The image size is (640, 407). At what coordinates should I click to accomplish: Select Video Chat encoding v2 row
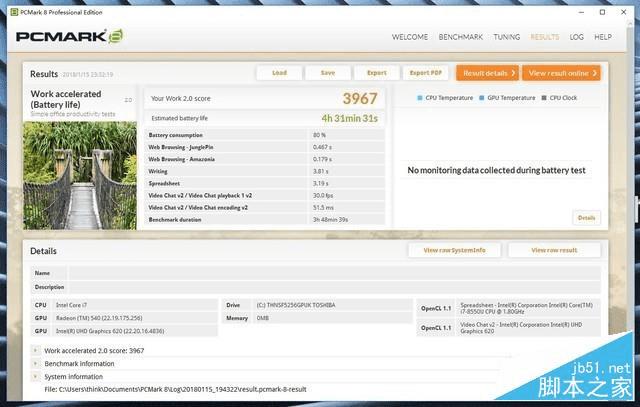(x=264, y=207)
